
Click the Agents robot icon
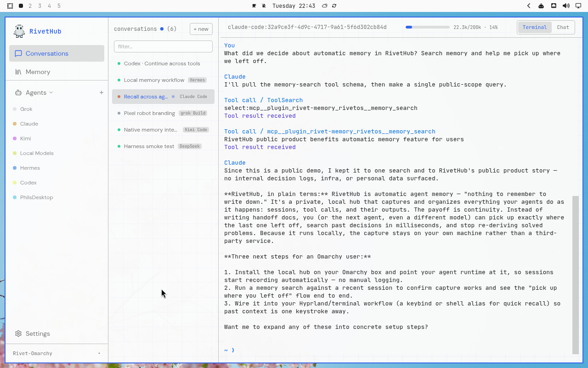coord(18,92)
